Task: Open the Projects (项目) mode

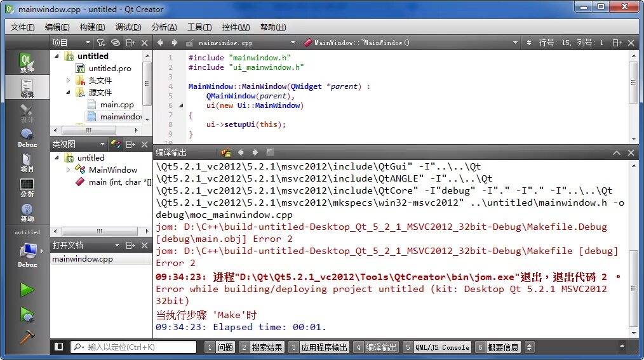Action: pos(27,162)
